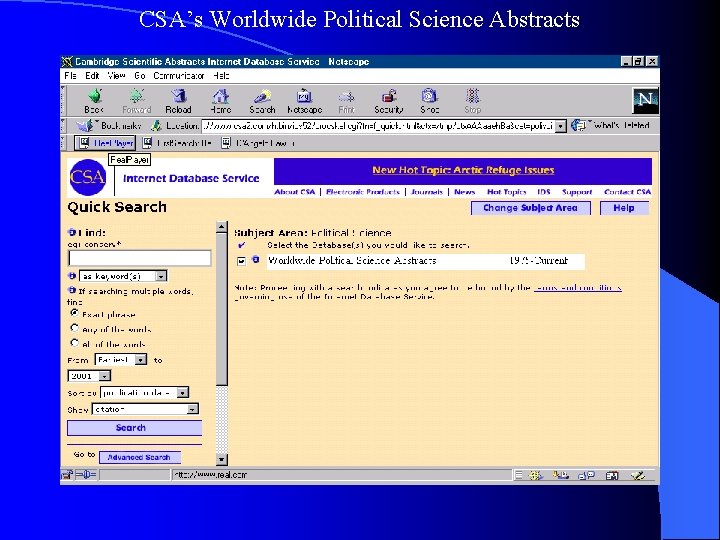Click the Netscape toolbar icon

click(304, 101)
